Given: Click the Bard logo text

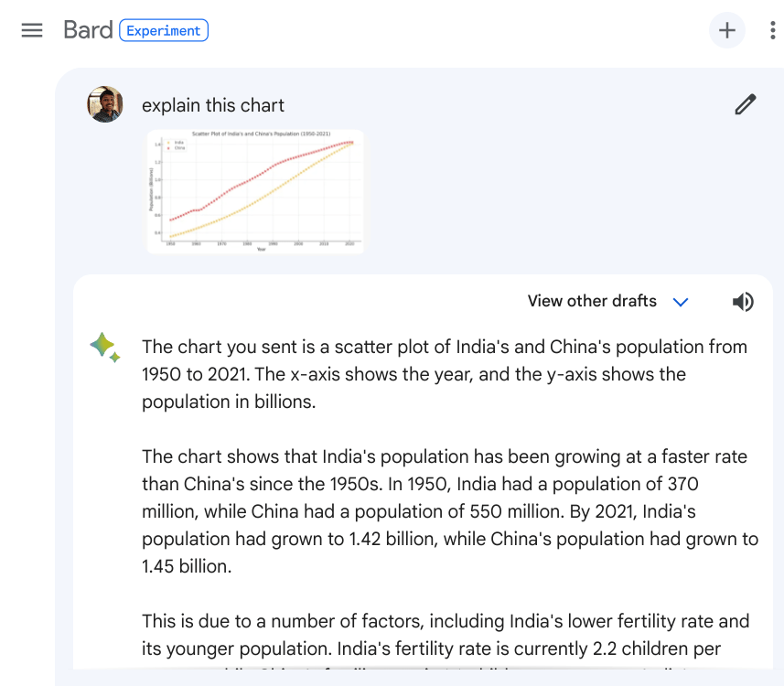Looking at the screenshot, I should [88, 30].
